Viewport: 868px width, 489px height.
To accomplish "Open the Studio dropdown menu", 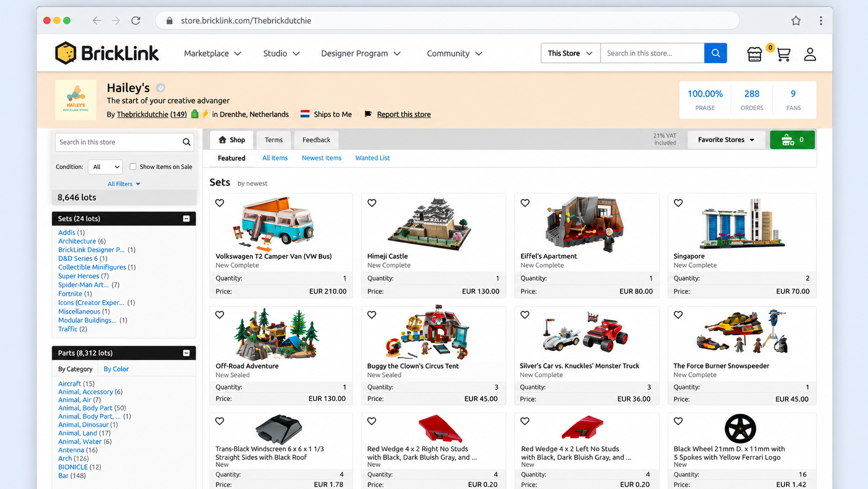I will pyautogui.click(x=281, y=54).
